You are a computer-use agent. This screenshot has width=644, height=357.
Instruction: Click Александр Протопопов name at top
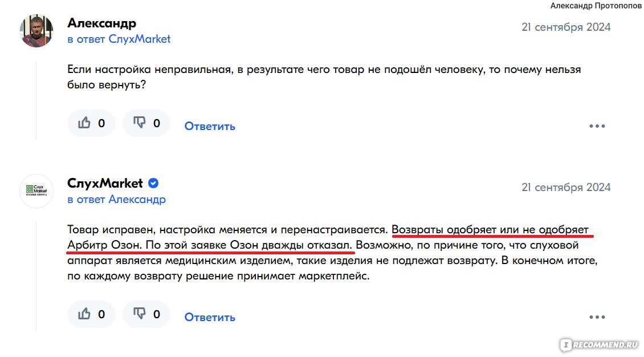[x=596, y=6]
